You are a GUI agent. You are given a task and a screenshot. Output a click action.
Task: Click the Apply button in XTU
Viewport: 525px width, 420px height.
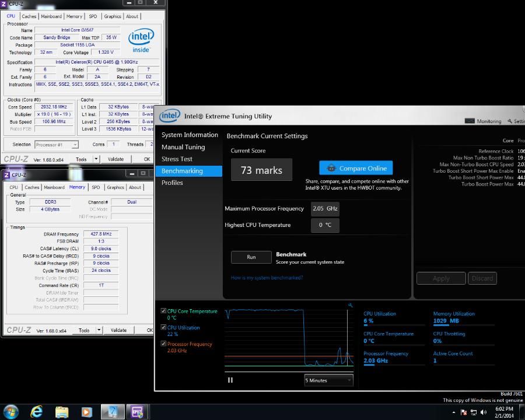coord(441,278)
